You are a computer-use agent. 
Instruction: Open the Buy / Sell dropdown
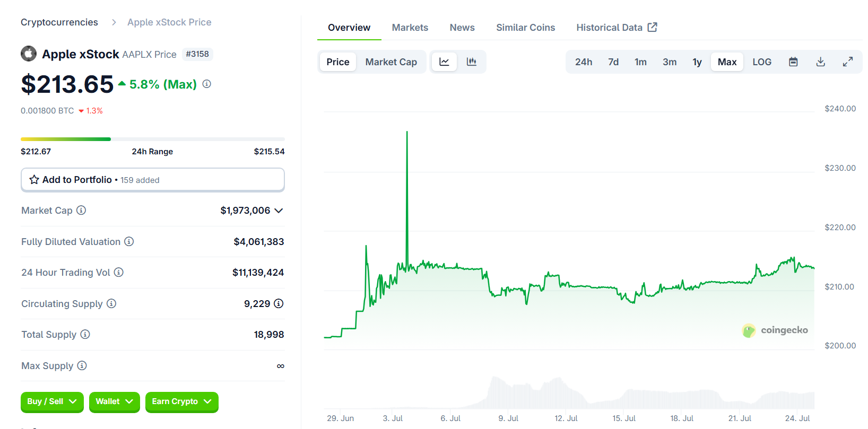tap(52, 402)
